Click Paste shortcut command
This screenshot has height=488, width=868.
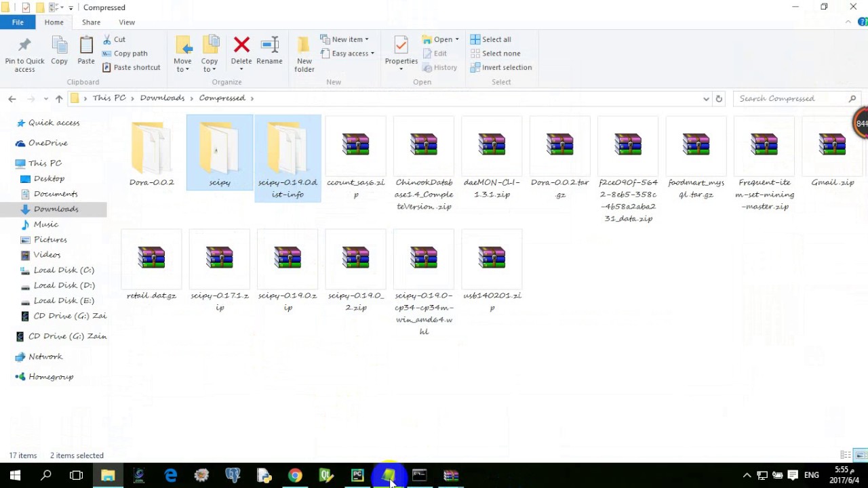(x=132, y=67)
